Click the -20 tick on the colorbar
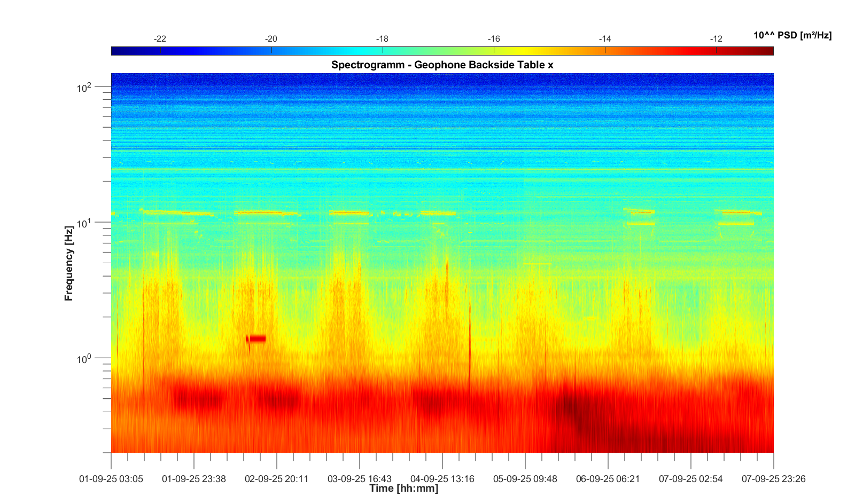The image size is (855, 504). (x=271, y=39)
